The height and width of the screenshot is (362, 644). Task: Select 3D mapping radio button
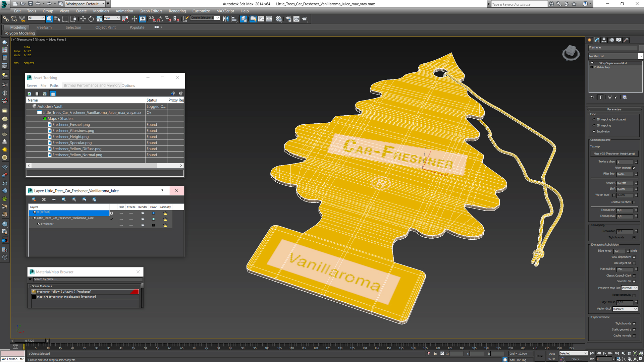[x=594, y=125]
